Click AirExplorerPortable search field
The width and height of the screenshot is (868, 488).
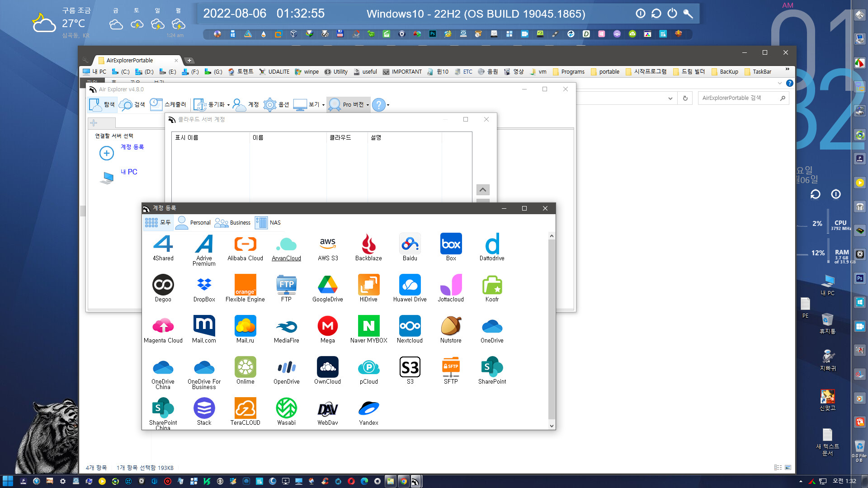[x=743, y=98]
